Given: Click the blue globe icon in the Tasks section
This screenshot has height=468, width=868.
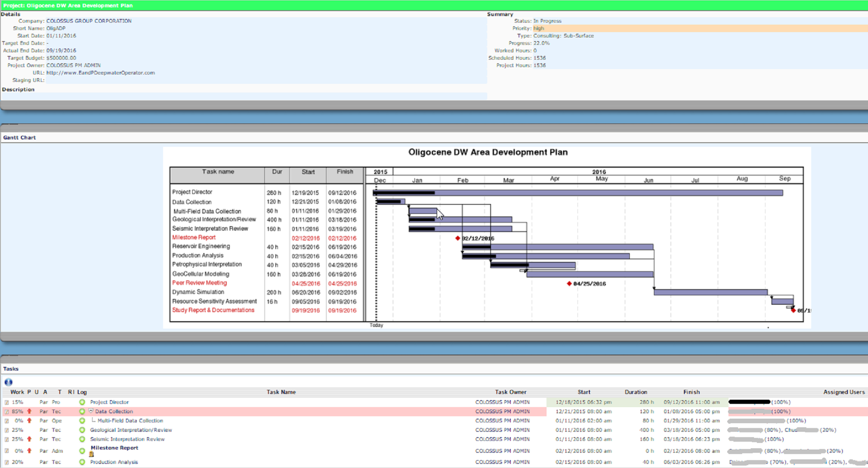Looking at the screenshot, I should (8, 382).
